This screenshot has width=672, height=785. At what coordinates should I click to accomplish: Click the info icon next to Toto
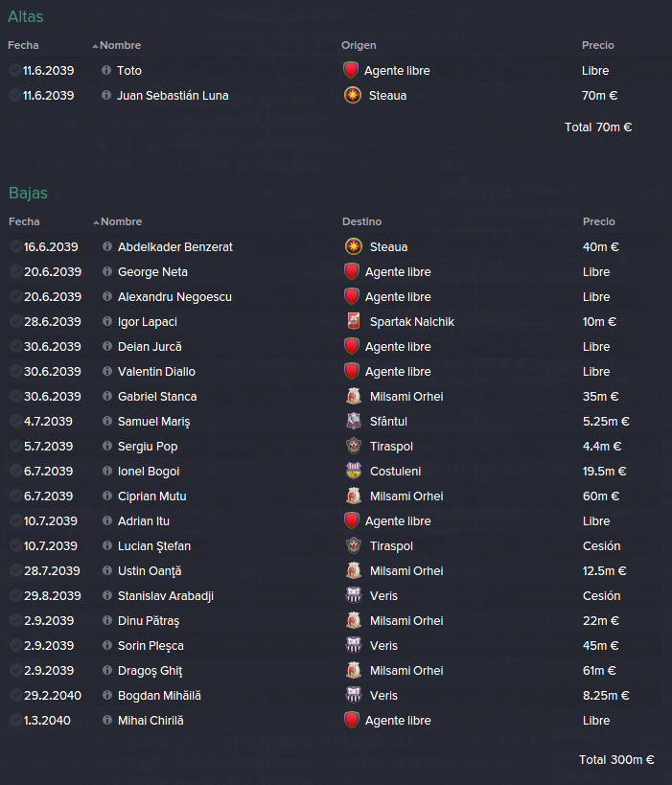(106, 70)
